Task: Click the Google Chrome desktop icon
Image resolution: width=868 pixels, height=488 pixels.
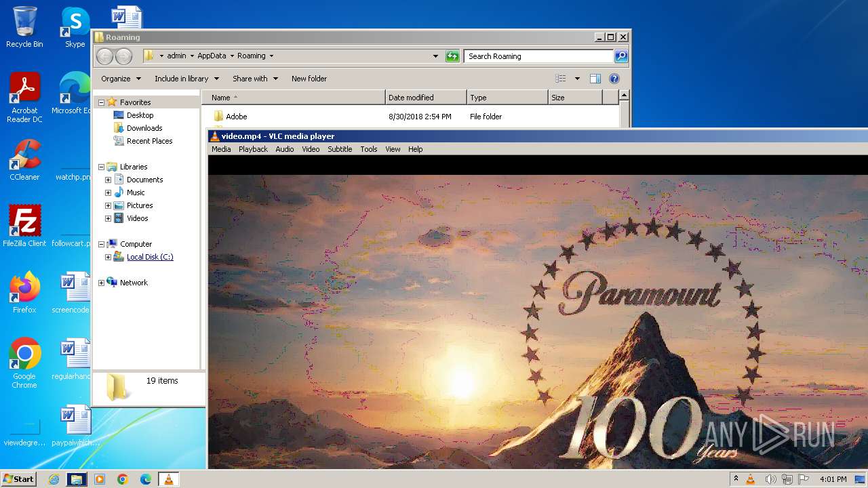Action: coord(24,363)
